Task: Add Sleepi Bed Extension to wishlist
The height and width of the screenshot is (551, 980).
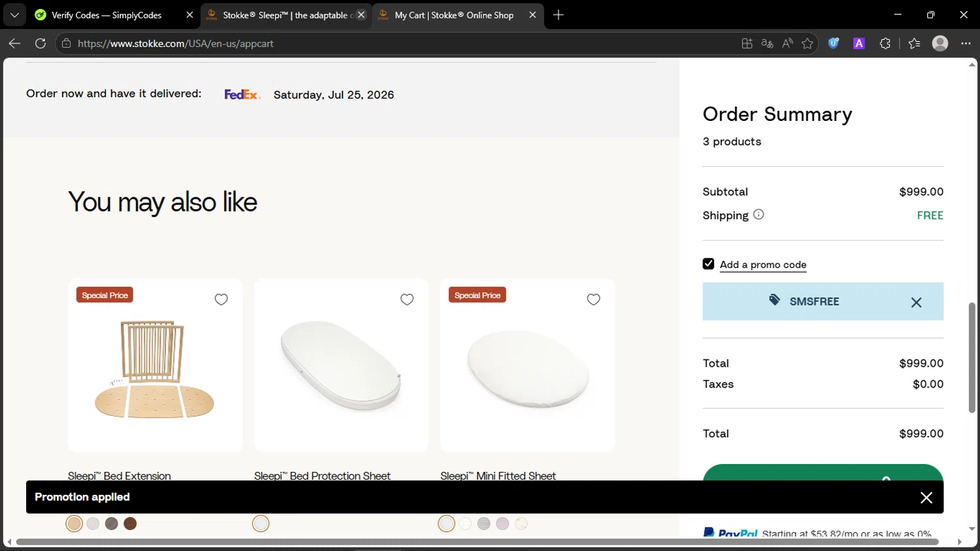Action: (221, 299)
